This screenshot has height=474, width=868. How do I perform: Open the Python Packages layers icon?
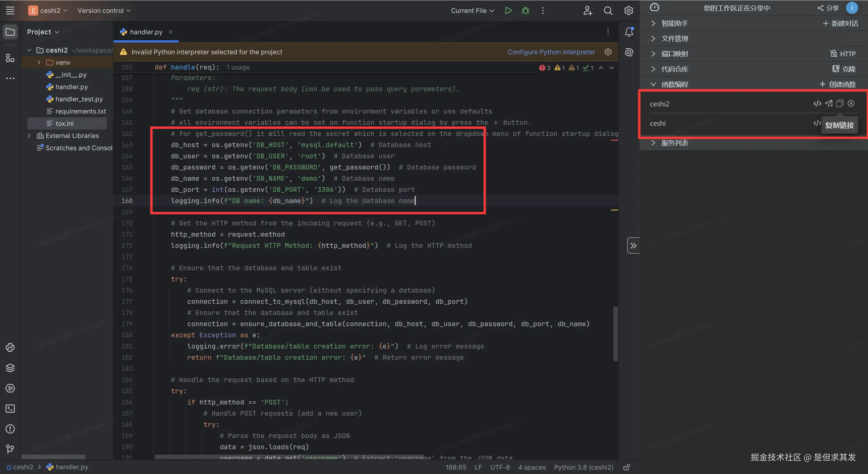(x=10, y=368)
